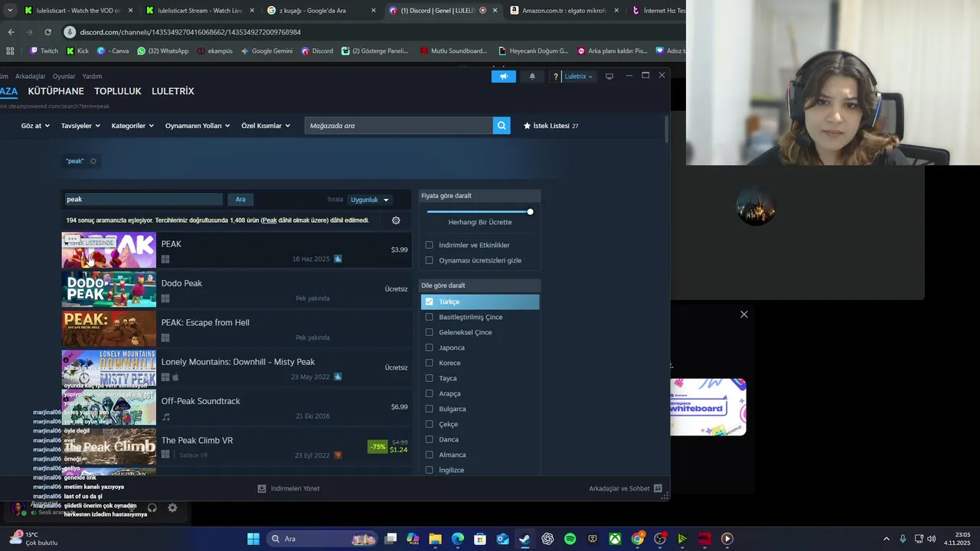Screen dimensions: 980x551
Task: Open the Arkadaşlar menu
Action: coord(31,77)
